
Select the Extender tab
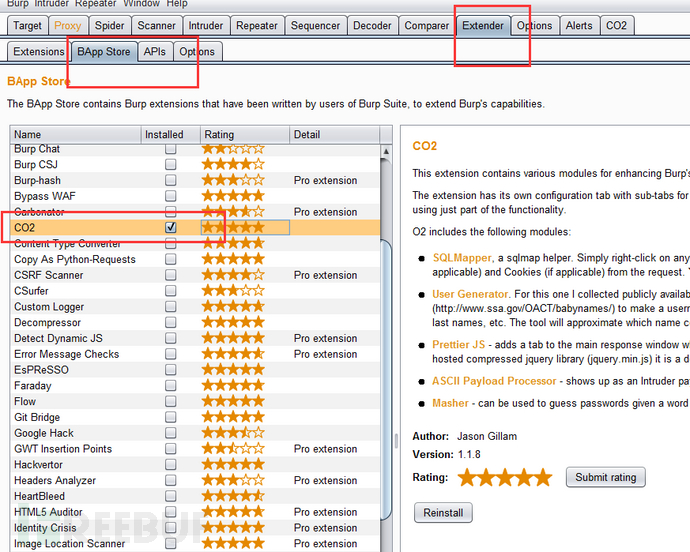[483, 26]
